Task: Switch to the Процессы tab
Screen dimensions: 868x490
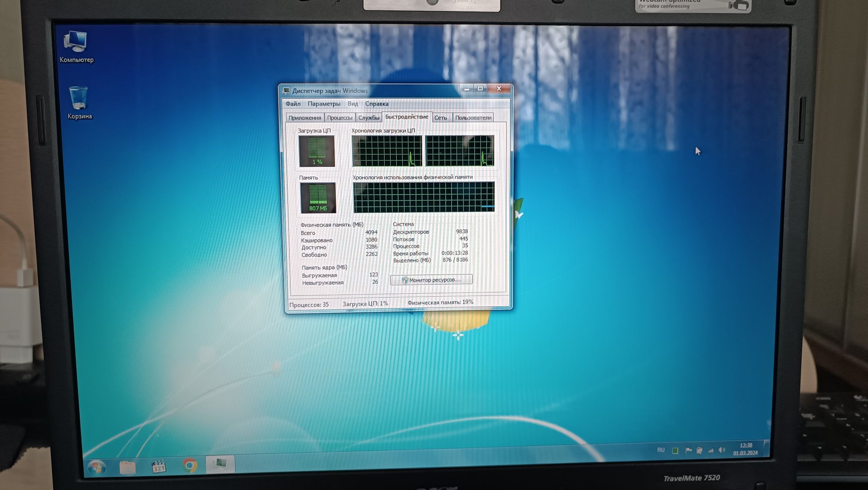Action: tap(339, 118)
